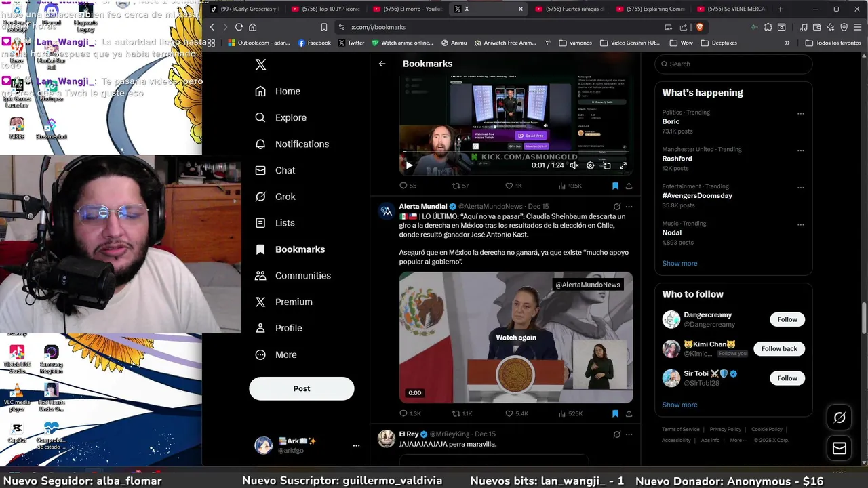Open Lists in the X sidebar
This screenshot has height=488, width=868.
[275, 222]
